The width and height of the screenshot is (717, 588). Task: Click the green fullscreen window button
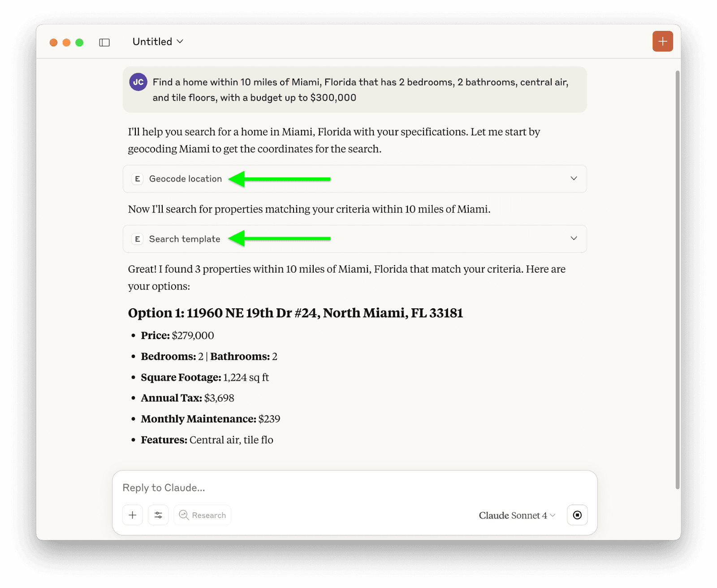[79, 43]
